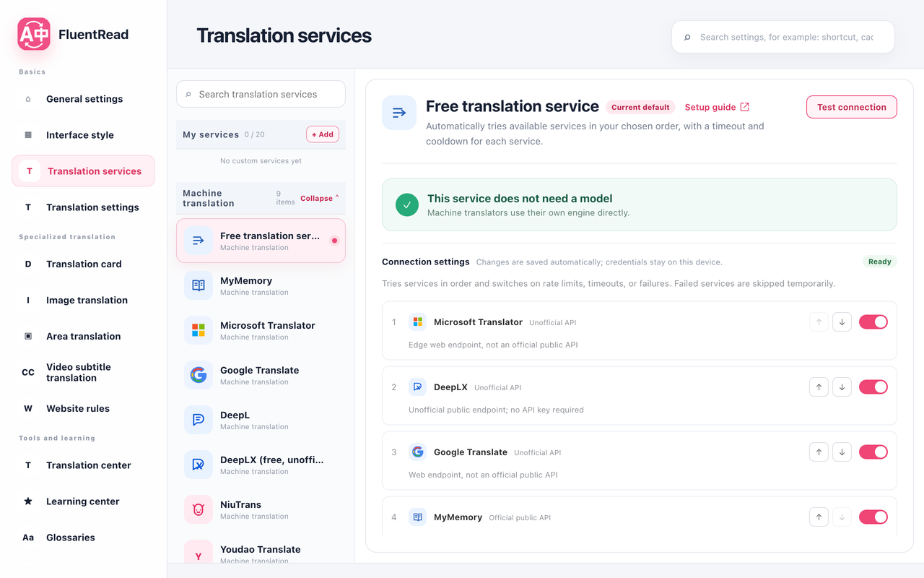The image size is (924, 578).
Task: Click the Current default badge
Action: point(640,107)
